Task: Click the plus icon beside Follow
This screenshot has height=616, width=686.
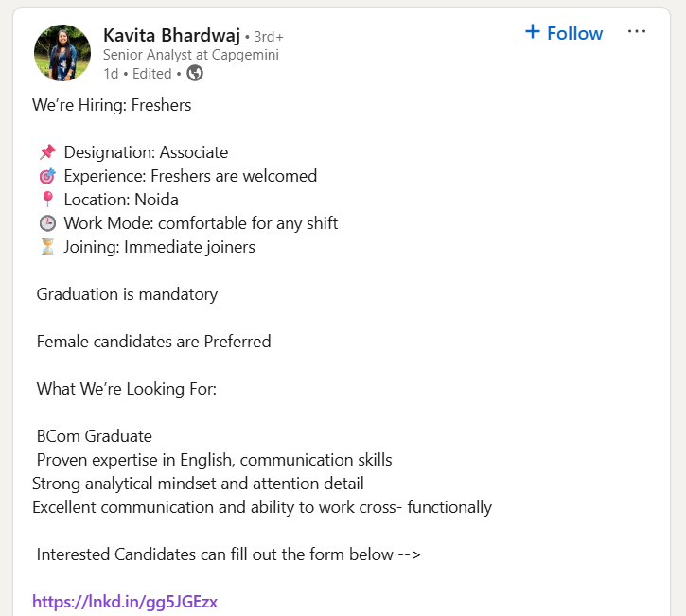Action: pyautogui.click(x=532, y=32)
